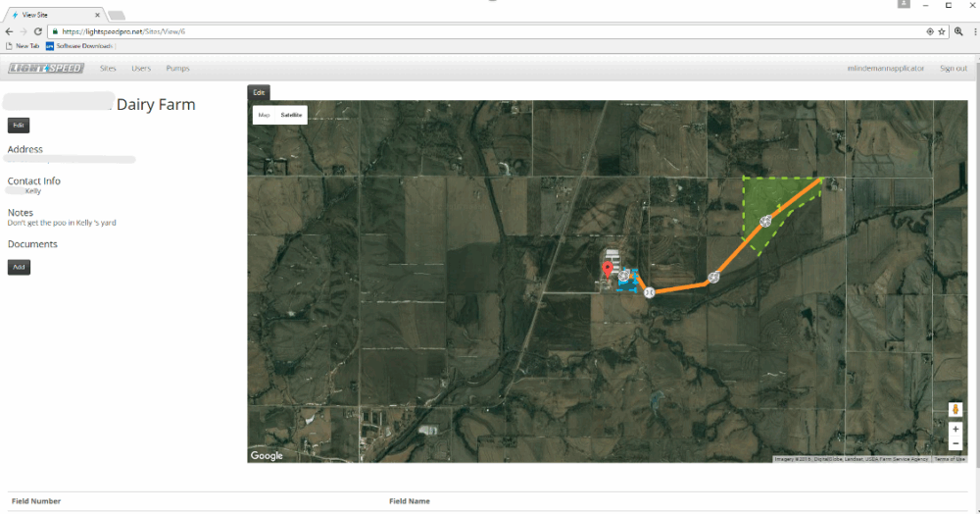Click the browser reload button
Viewport: 980px width, 514px height.
(38, 31)
